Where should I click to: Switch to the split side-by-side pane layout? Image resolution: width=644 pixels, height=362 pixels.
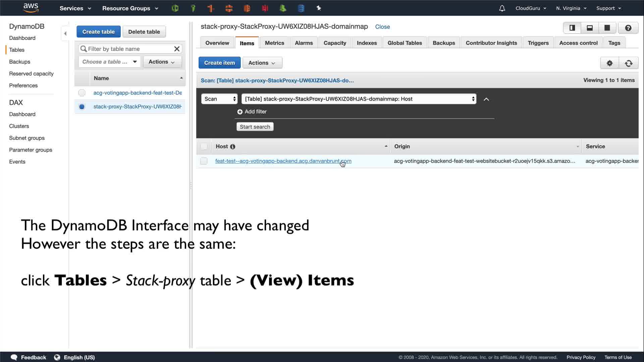[572, 28]
